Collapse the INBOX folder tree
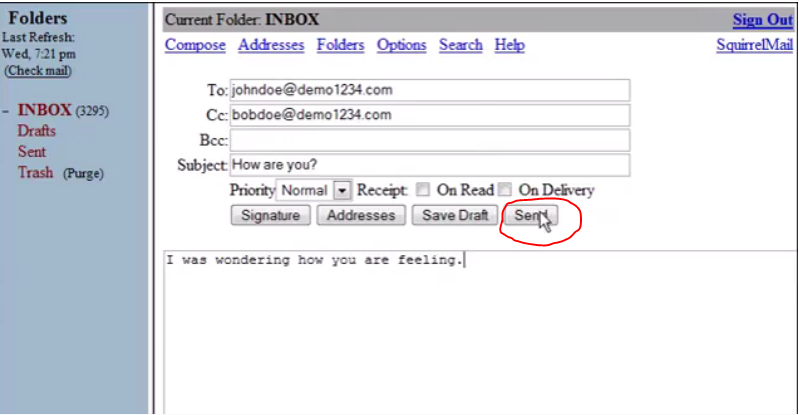Viewport: 799px width, 415px height. point(6,111)
